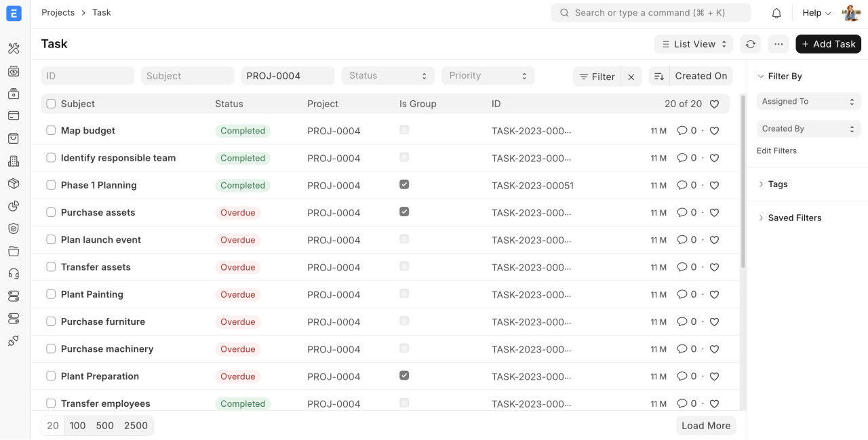Toggle the sort order direction icon
Screen dimensions: 868x440
(x=658, y=77)
